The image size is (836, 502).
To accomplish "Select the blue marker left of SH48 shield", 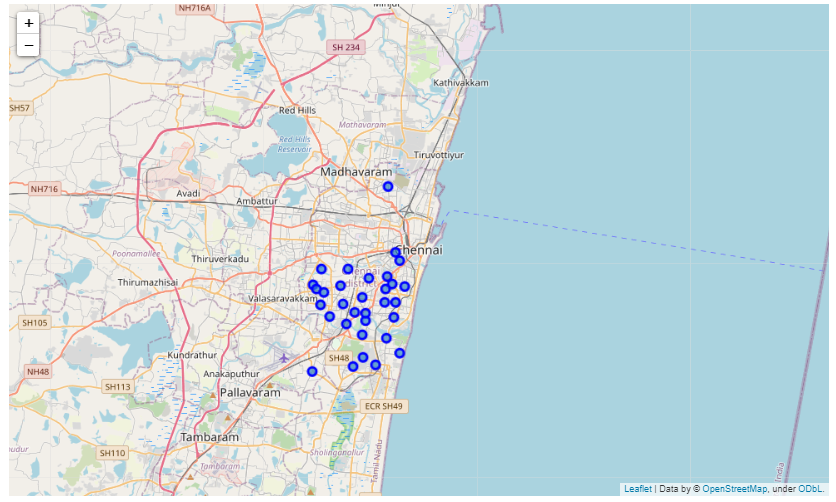I will [x=312, y=371].
